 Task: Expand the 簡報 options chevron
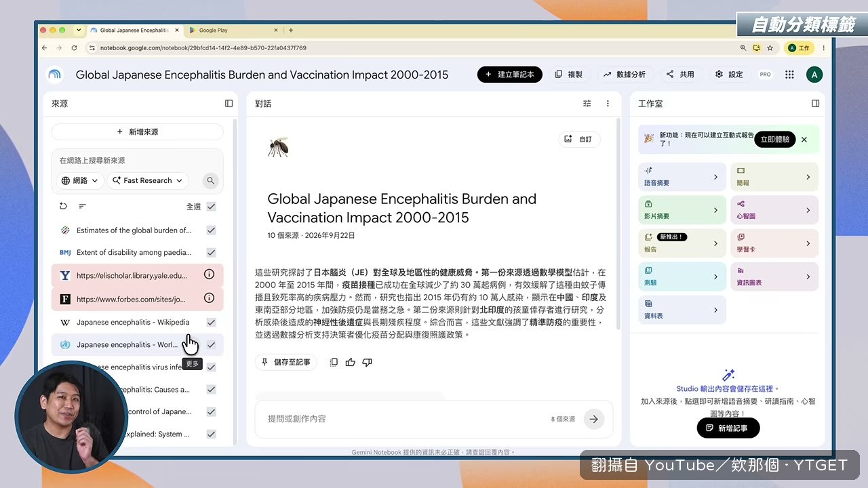click(x=808, y=177)
